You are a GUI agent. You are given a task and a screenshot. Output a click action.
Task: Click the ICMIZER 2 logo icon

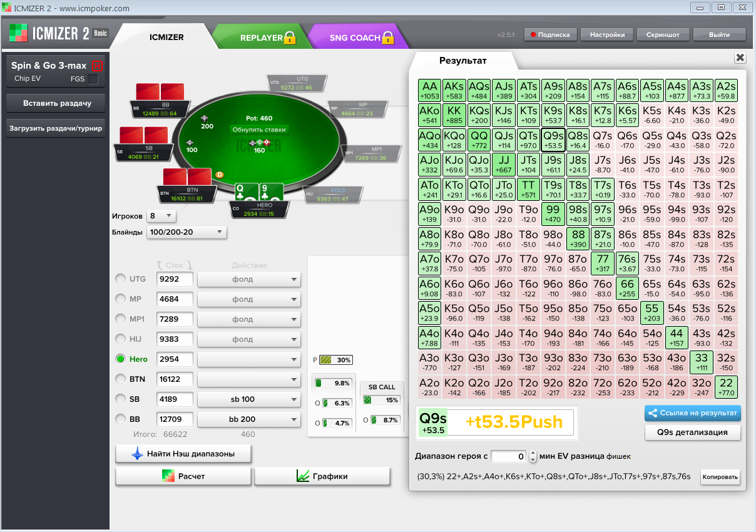tap(18, 33)
